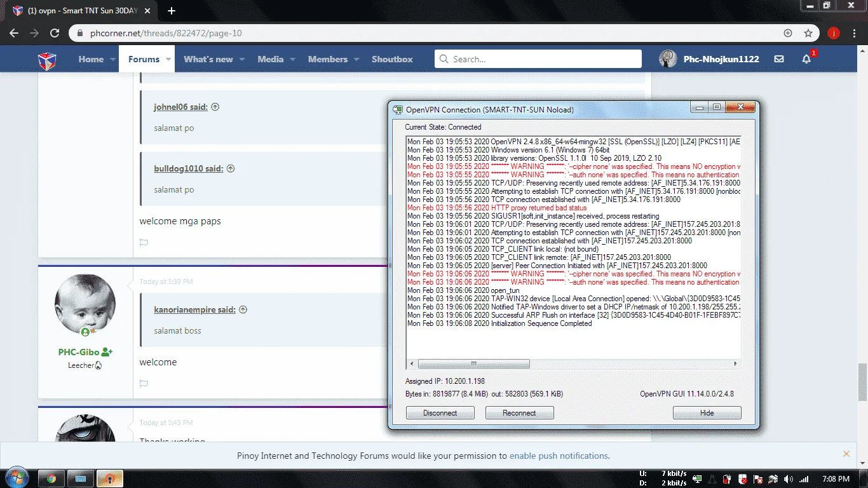Screen dimensions: 868x488
Task: Expand the Home menu dropdown arrow
Action: click(x=113, y=60)
